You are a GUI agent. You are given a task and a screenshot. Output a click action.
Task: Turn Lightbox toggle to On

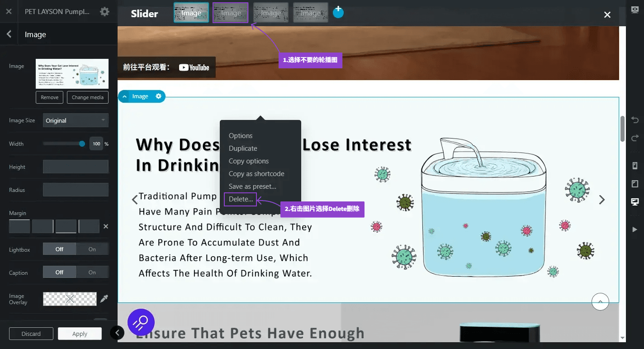pyautogui.click(x=92, y=249)
